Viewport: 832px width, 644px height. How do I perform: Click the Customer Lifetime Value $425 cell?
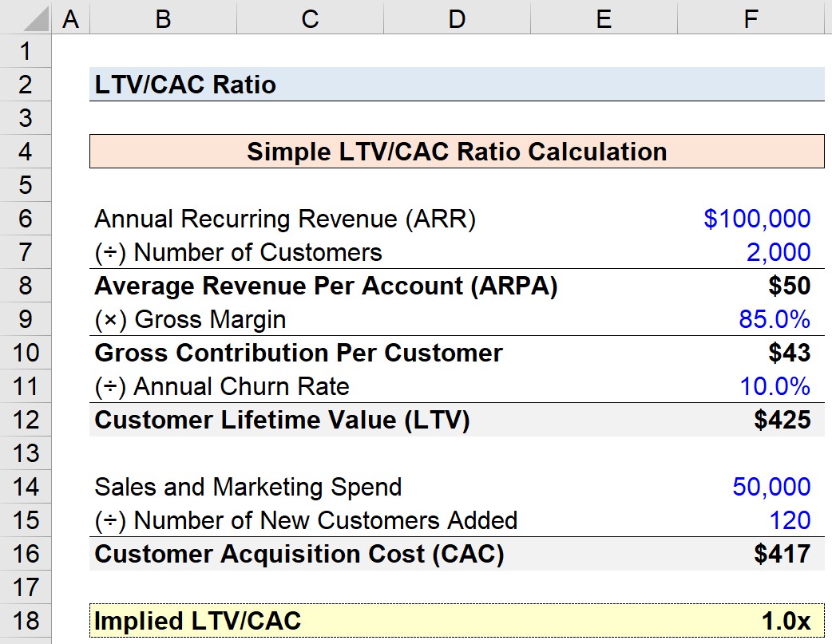(751, 420)
